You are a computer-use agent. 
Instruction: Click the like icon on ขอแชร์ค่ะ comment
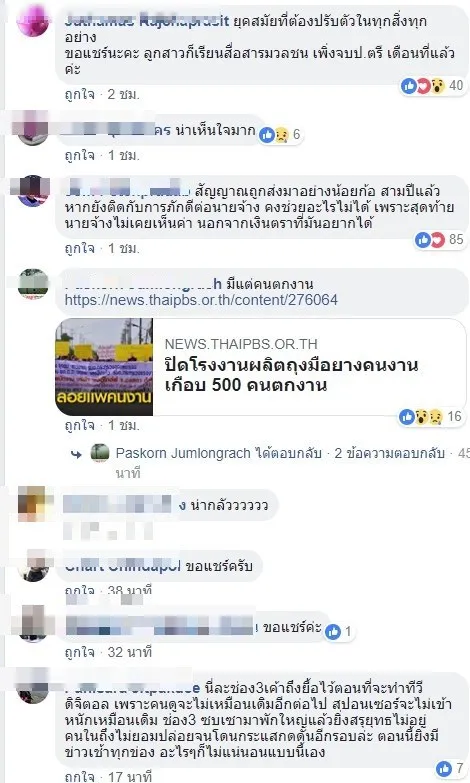pos(333,632)
